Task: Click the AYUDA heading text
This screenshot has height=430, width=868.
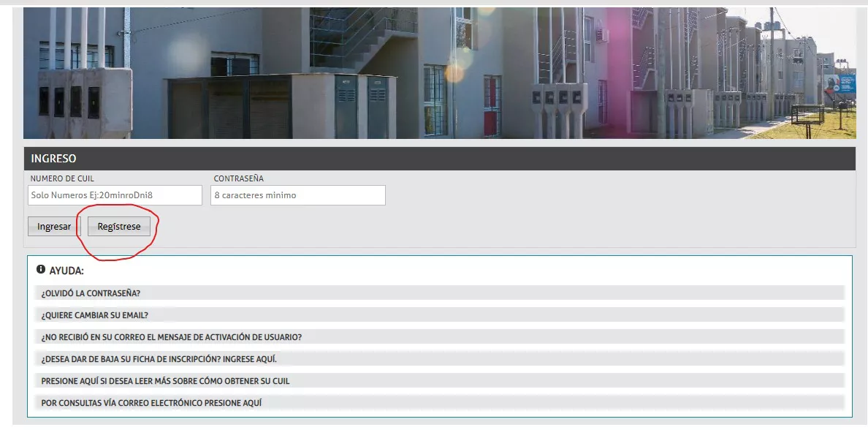Action: (x=66, y=271)
